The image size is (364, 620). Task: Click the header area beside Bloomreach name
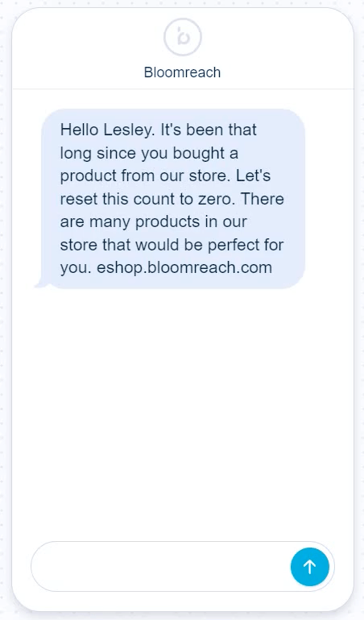click(285, 72)
